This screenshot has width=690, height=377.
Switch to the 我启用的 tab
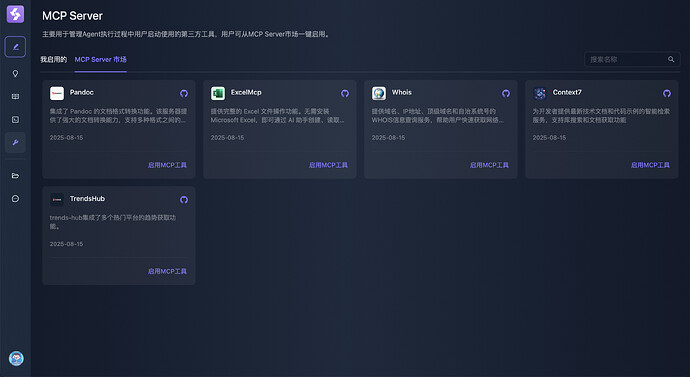(x=54, y=59)
